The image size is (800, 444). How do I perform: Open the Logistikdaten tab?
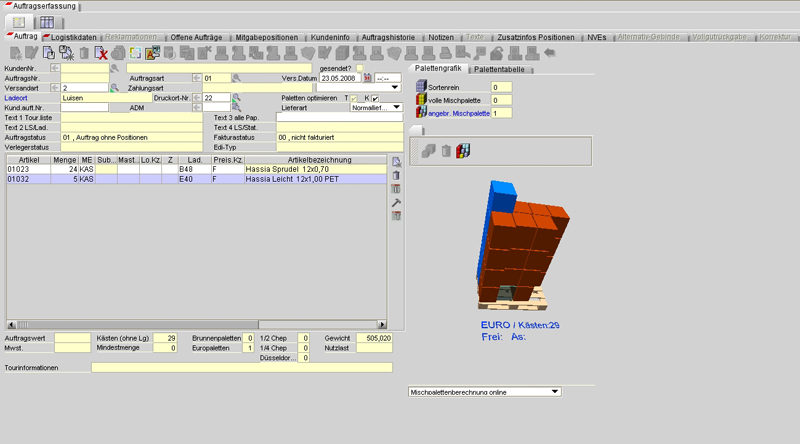71,37
